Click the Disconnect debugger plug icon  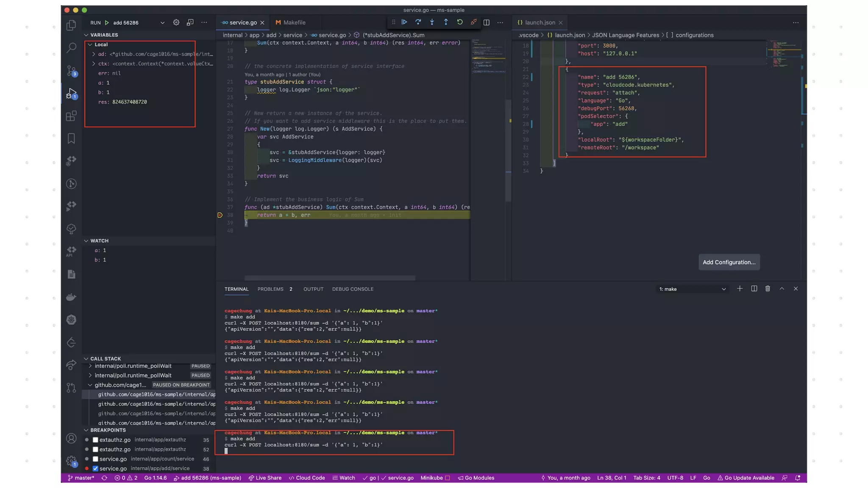point(473,22)
